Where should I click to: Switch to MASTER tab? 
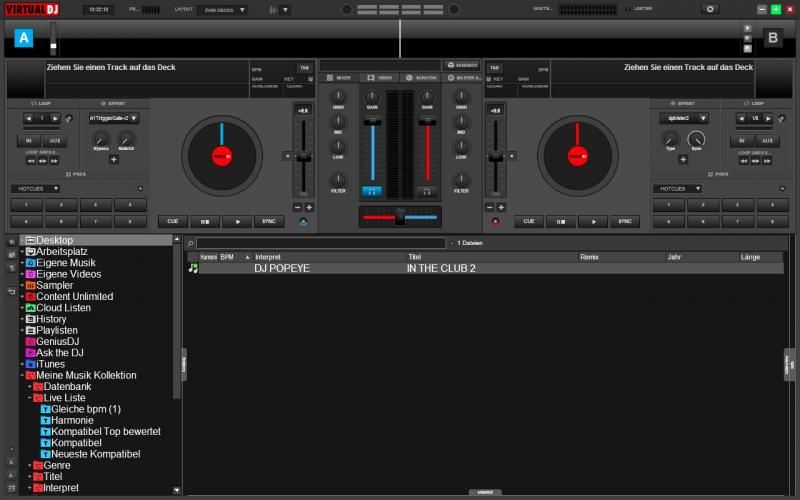tap(463, 78)
